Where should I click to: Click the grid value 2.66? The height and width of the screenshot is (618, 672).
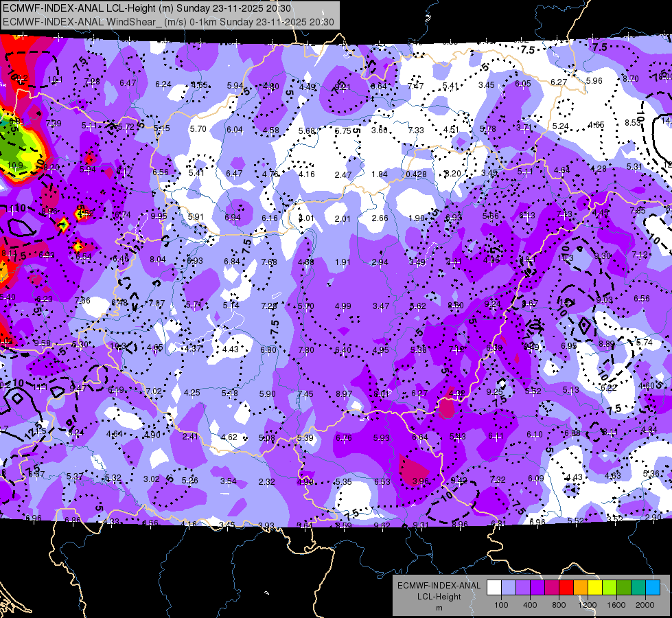(380, 218)
